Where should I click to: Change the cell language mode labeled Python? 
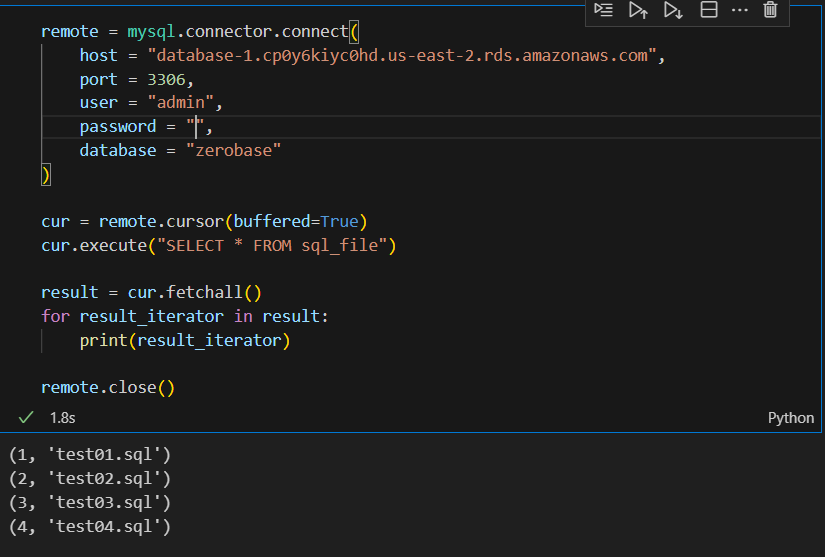(x=790, y=418)
